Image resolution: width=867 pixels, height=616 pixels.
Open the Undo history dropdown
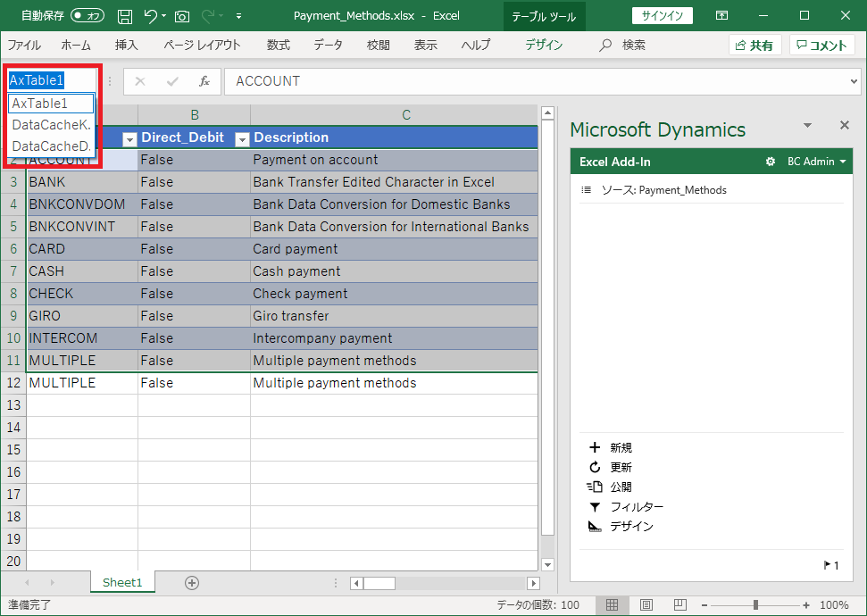pyautogui.click(x=164, y=16)
